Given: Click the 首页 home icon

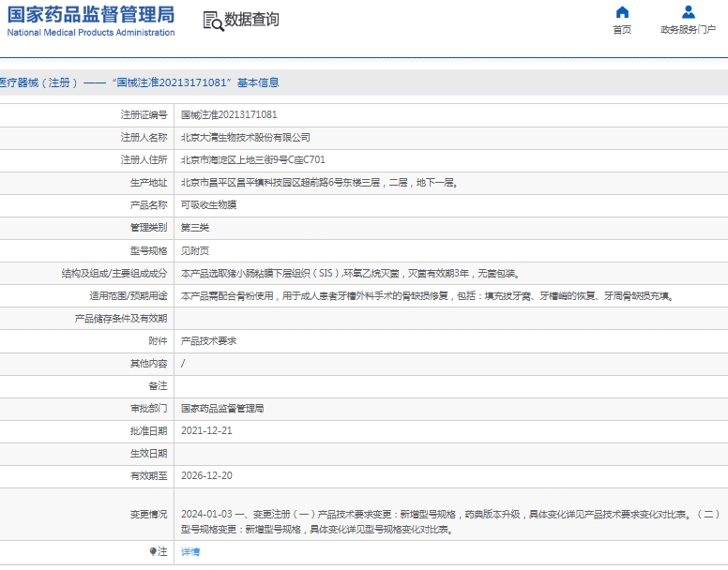Looking at the screenshot, I should 622,12.
